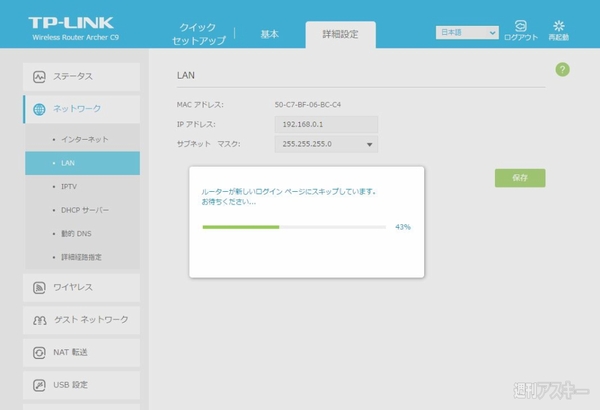Screen dimensions: 600x410
Task: Click the MAC アドレス label
Action: (200, 105)
